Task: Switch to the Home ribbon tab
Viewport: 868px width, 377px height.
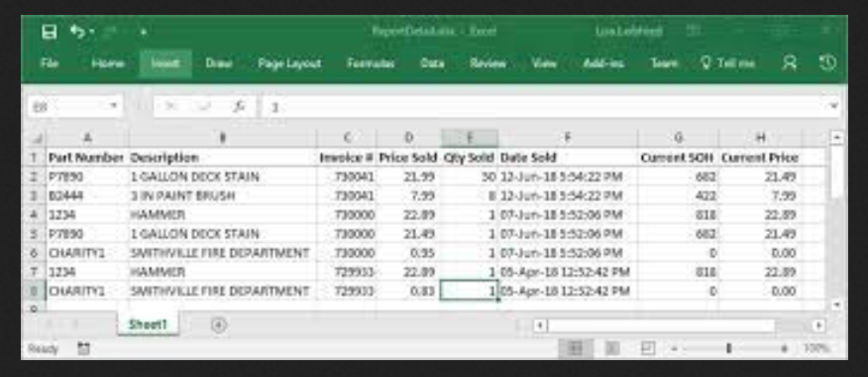Action: (x=107, y=63)
